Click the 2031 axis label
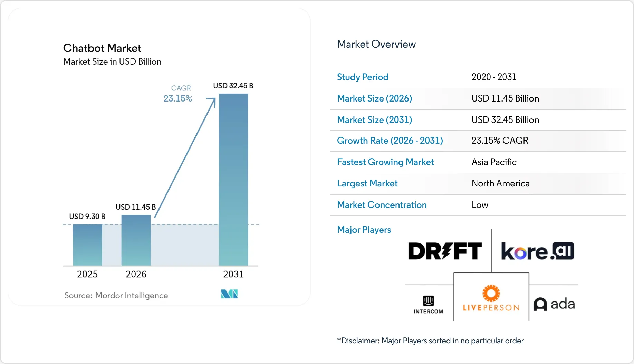634x364 pixels. click(x=233, y=274)
